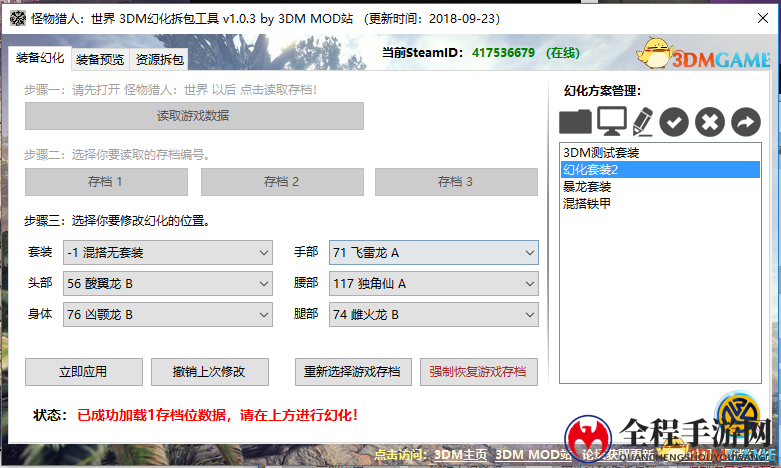Open the 身体 dropdown showing 凶颚龙 B
Viewport: 781px width, 468px height.
tap(168, 314)
